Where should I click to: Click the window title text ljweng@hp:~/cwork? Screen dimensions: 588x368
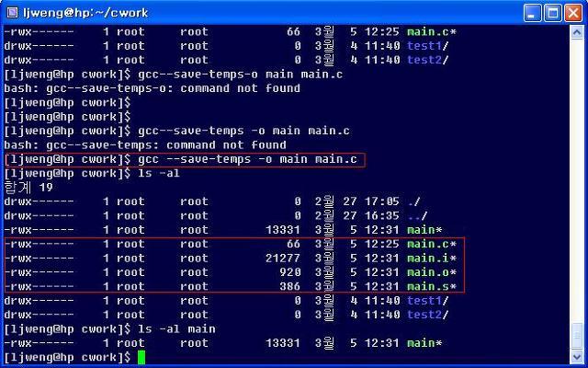tap(85, 13)
